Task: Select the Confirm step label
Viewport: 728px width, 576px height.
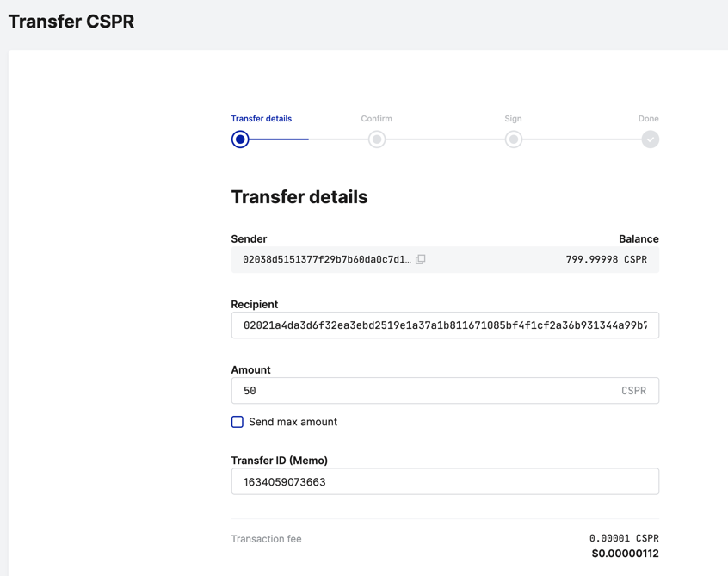Action: click(377, 119)
